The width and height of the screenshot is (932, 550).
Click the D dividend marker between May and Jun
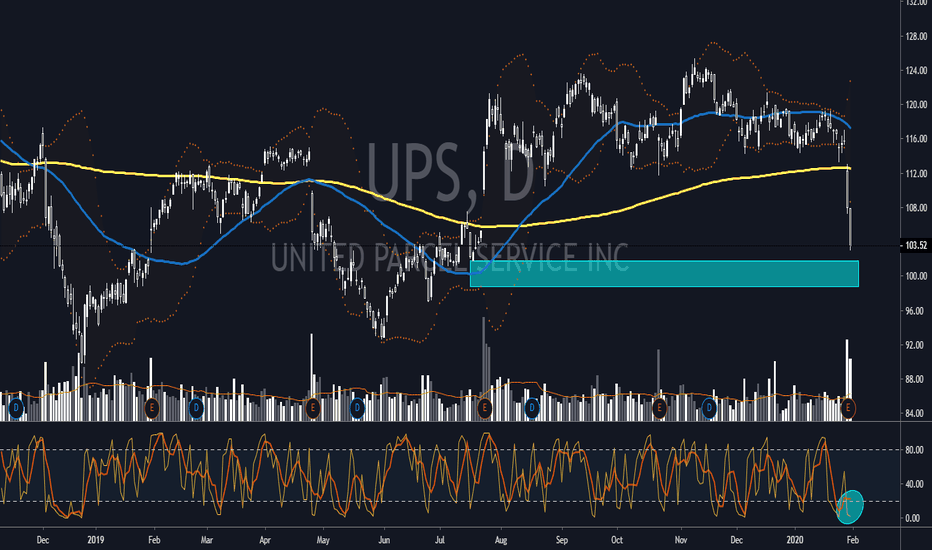(357, 408)
